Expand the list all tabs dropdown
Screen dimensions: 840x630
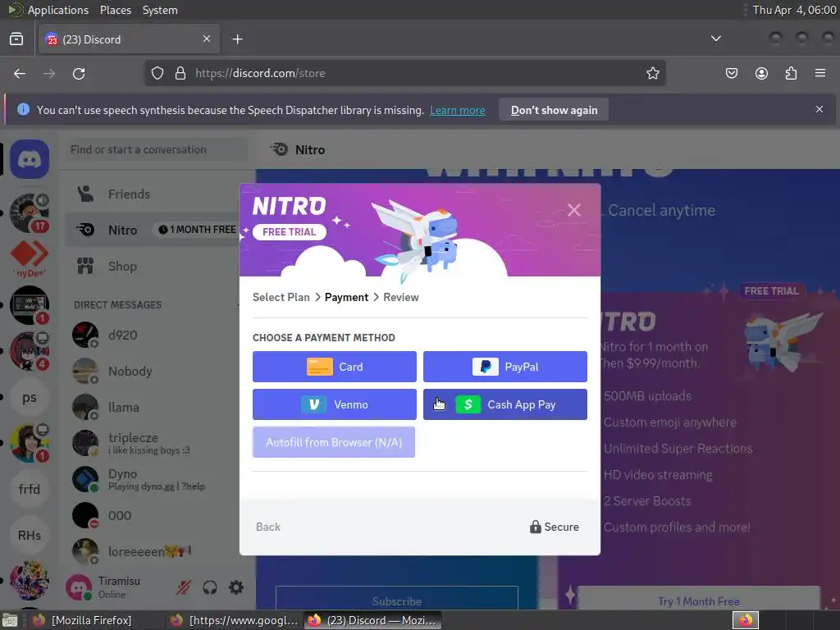point(715,39)
